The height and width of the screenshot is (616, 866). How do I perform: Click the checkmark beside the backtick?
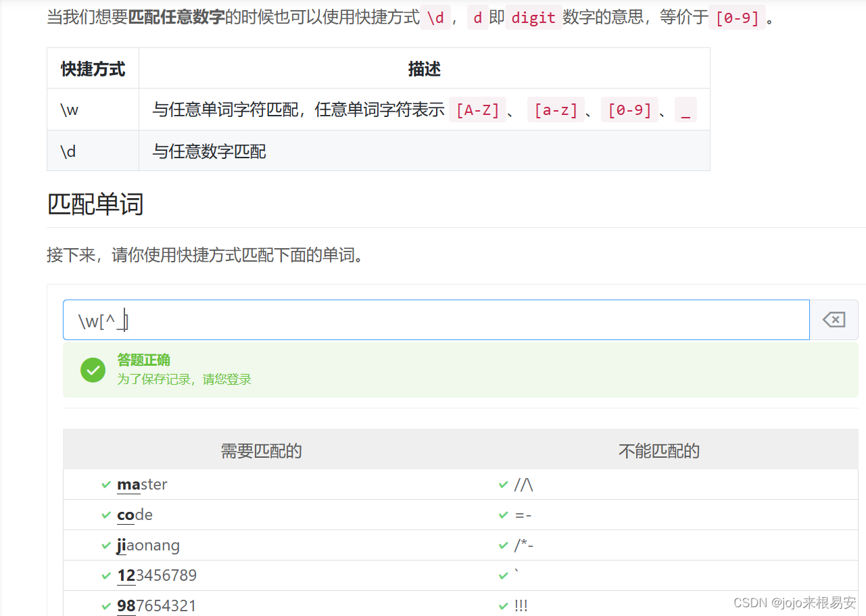[503, 576]
